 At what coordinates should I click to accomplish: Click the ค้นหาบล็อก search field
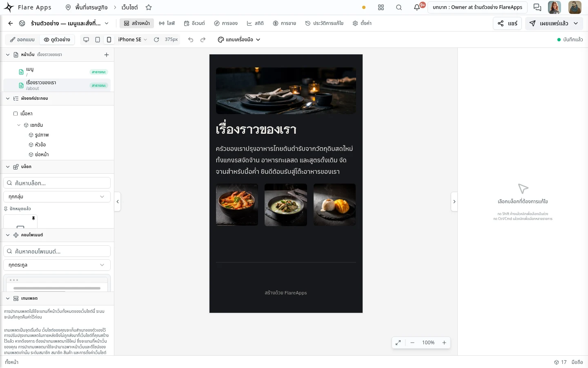57,183
